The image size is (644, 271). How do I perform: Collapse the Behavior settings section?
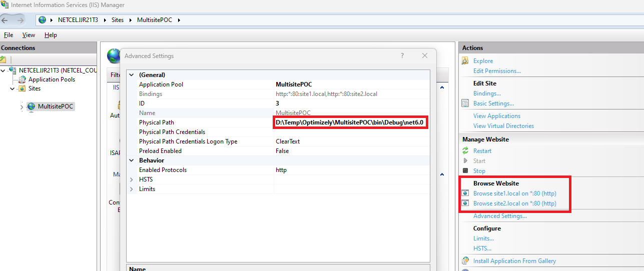click(132, 160)
